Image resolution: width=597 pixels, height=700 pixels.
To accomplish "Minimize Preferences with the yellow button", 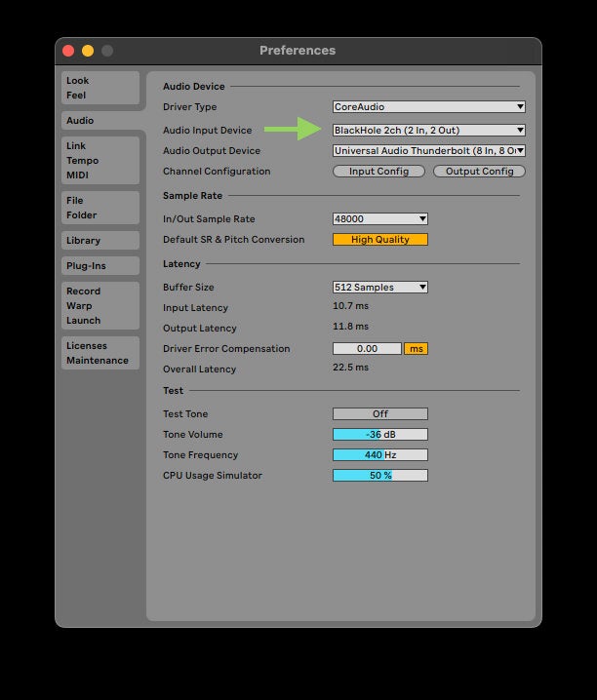I will (x=88, y=51).
